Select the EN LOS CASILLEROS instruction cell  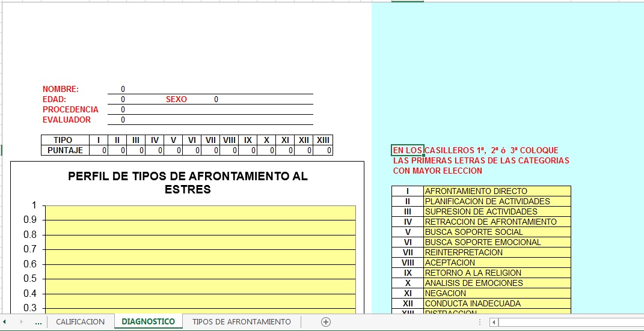point(408,151)
